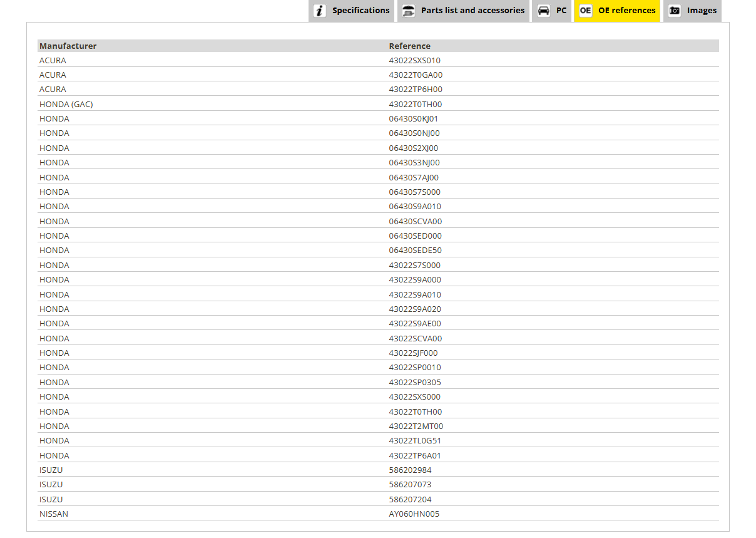This screenshot has height=538, width=756.
Task: Click ISUZU in the 586207204 row
Action: pos(51,499)
